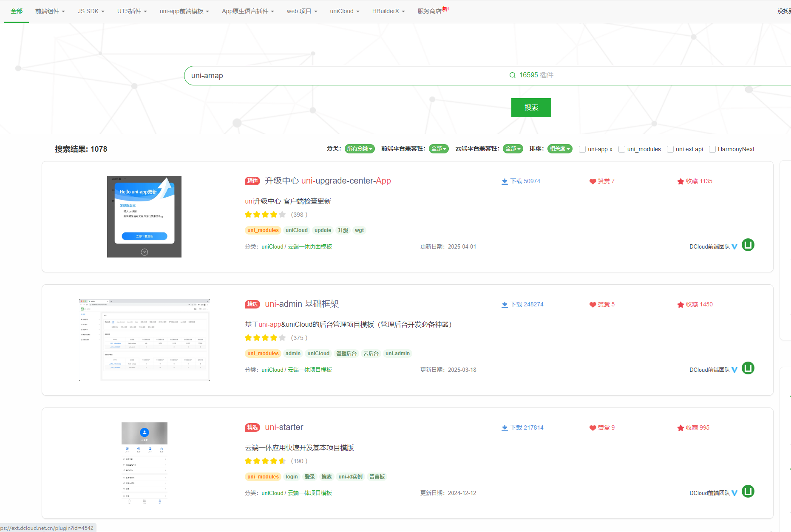Enable the uni-app x checkbox filter

point(582,149)
